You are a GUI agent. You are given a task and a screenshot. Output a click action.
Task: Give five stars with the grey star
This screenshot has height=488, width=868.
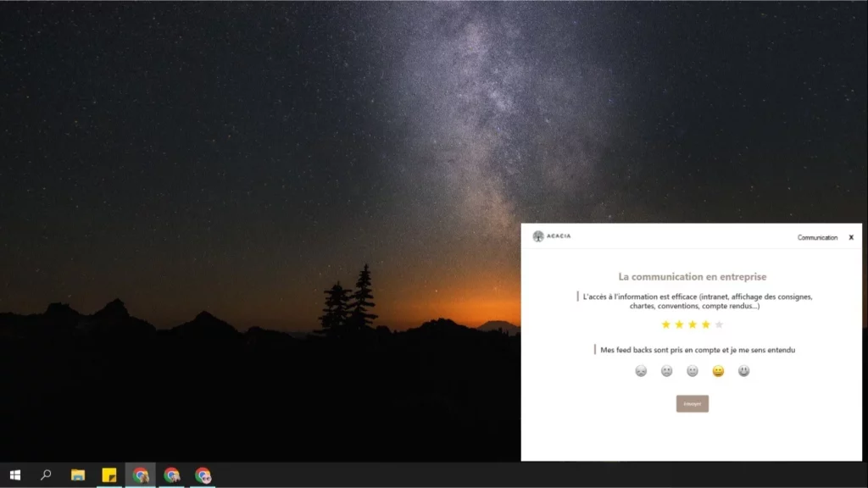point(719,324)
